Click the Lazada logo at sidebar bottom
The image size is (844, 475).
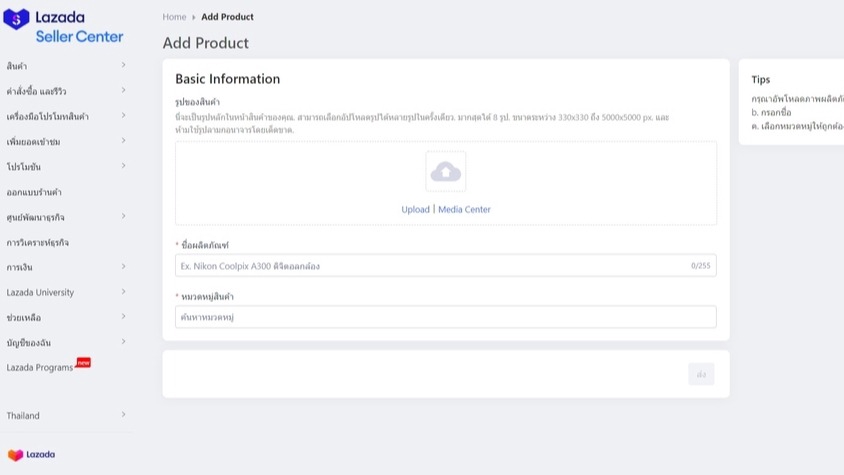[31, 455]
